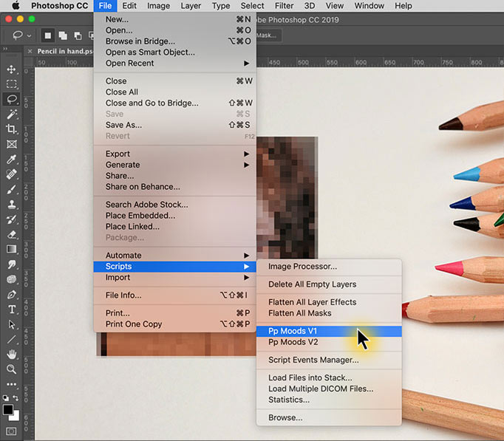Viewport: 504px width, 441px height.
Task: Select the Eraser tool
Action: [x=12, y=234]
